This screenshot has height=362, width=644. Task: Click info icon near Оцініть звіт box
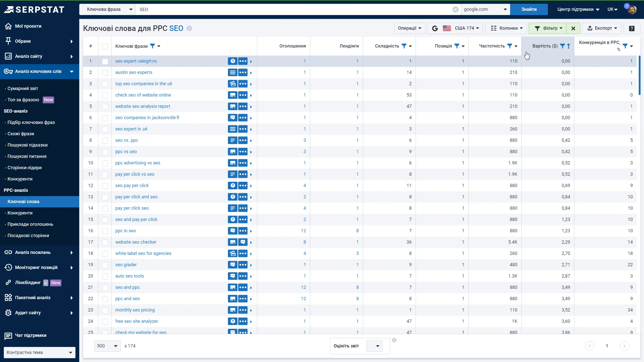pos(394,340)
